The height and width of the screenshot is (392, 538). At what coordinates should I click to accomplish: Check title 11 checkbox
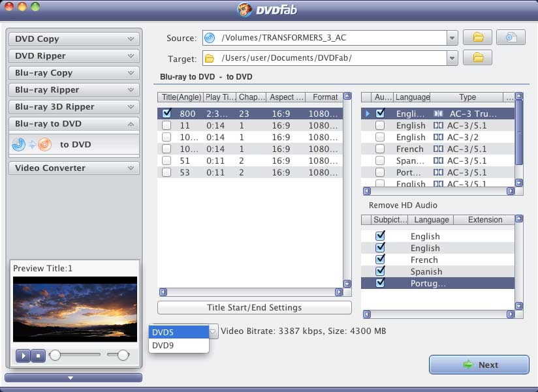point(166,125)
